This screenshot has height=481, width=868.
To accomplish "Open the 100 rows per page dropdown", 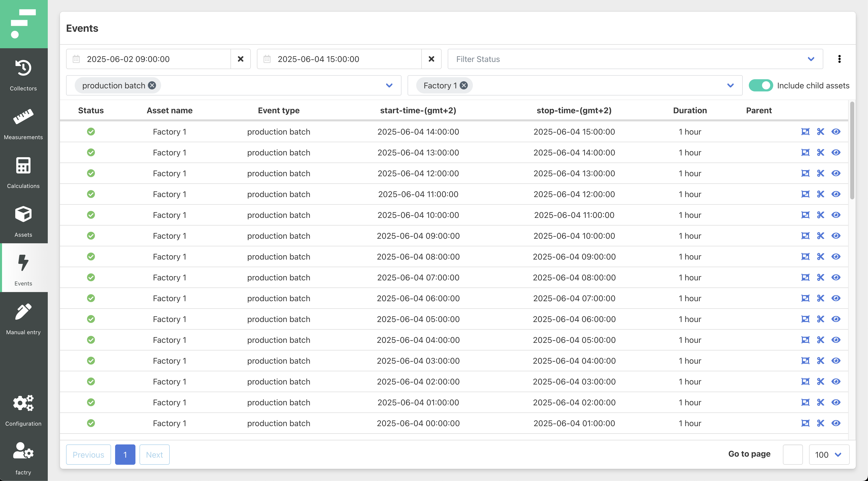I will click(829, 455).
